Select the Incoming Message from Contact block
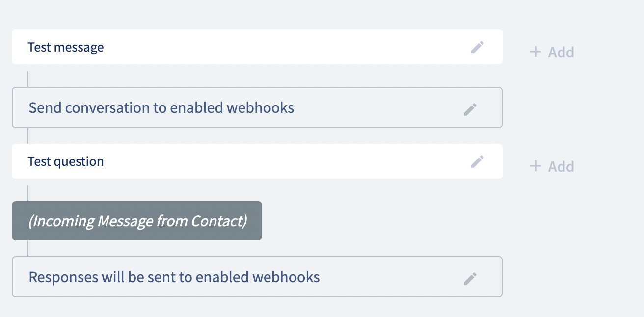The image size is (644, 317). tap(137, 221)
